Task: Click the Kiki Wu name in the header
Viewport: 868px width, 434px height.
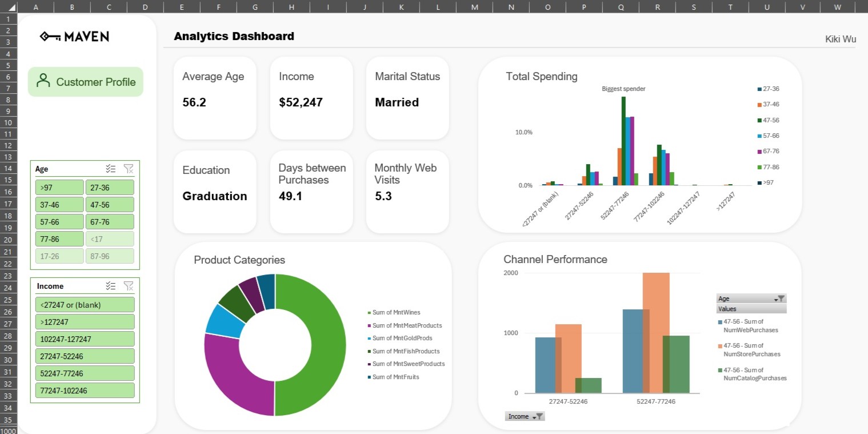Action: point(840,39)
